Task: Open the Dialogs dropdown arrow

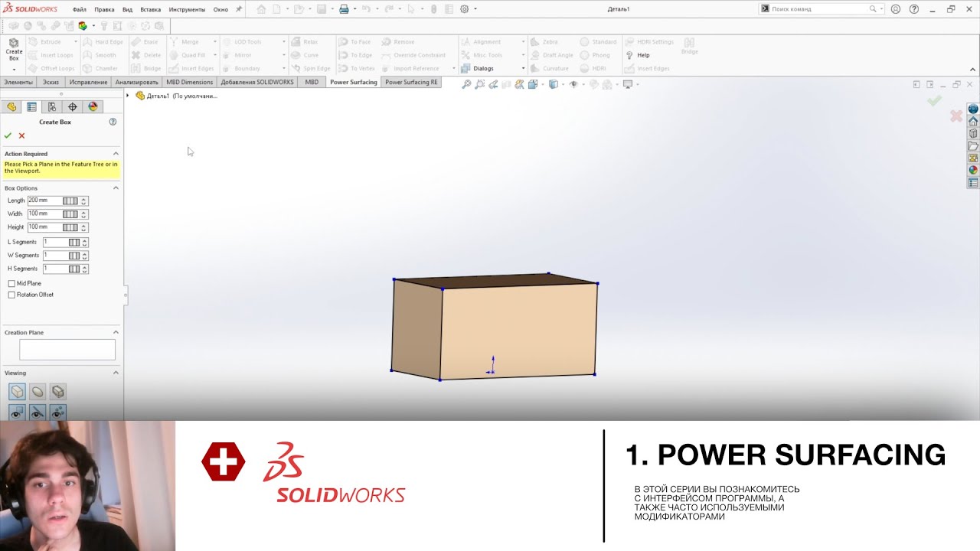Action: (x=524, y=68)
